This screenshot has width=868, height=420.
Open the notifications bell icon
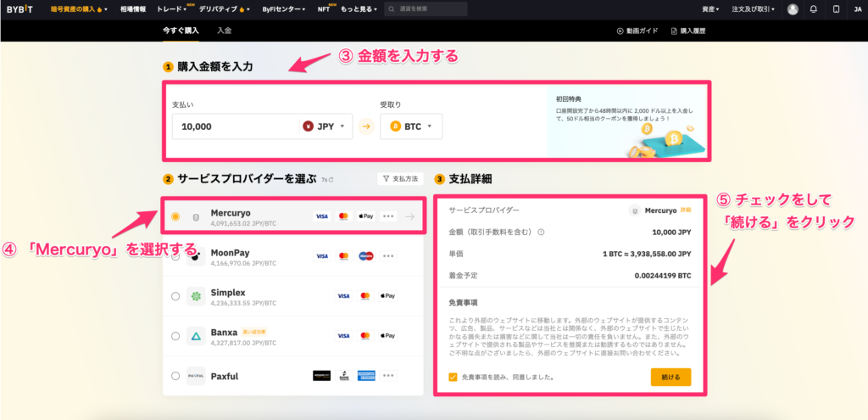[814, 9]
